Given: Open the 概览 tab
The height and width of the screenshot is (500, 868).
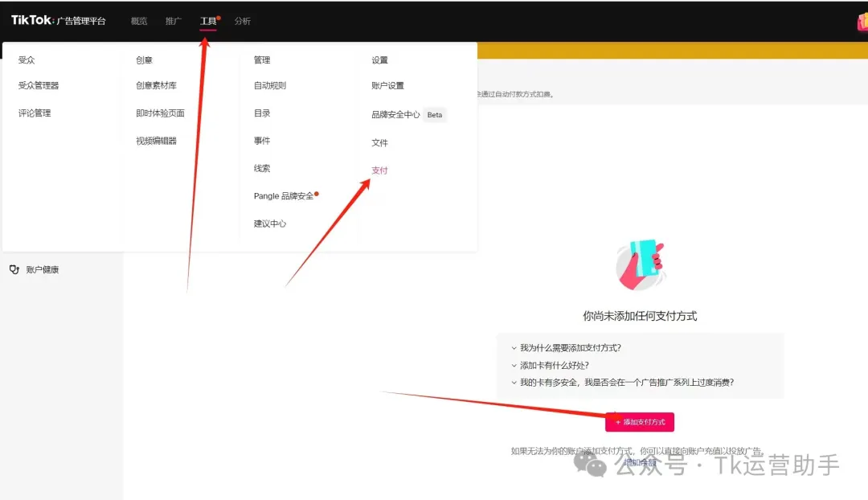Looking at the screenshot, I should tap(139, 21).
